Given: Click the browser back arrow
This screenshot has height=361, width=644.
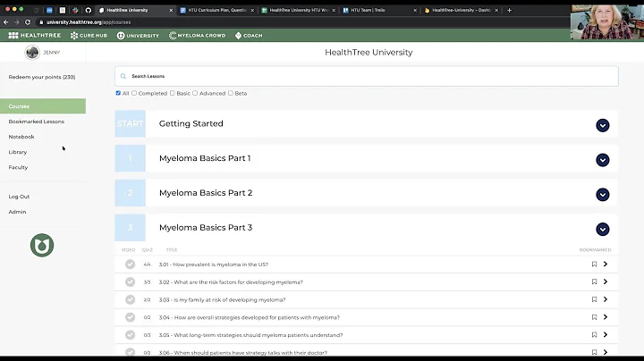Looking at the screenshot, I should point(6,22).
